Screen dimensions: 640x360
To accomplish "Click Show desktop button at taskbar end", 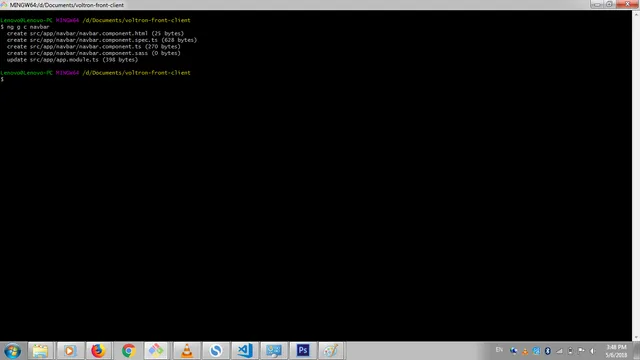I will point(636,351).
